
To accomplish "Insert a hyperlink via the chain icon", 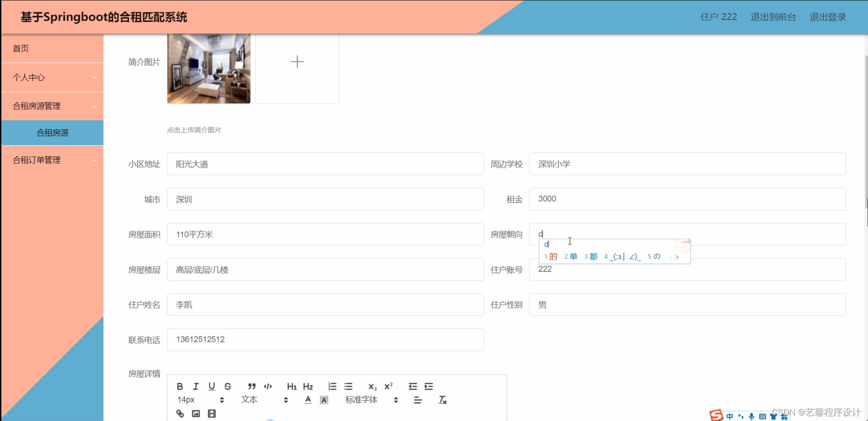I will [x=180, y=414].
